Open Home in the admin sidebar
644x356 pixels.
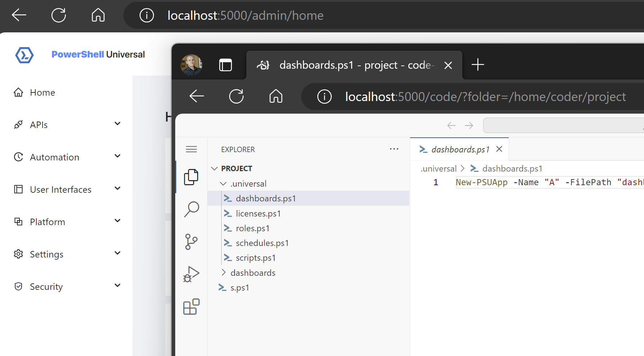(42, 92)
